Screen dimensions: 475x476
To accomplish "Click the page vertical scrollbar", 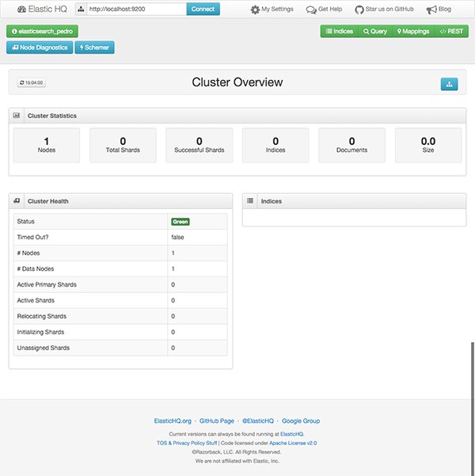I will point(473,409).
